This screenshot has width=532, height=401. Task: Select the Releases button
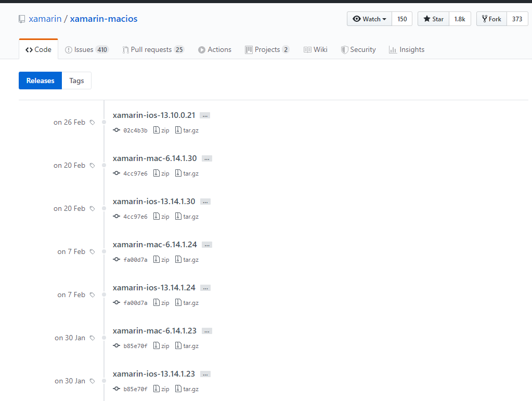click(41, 81)
